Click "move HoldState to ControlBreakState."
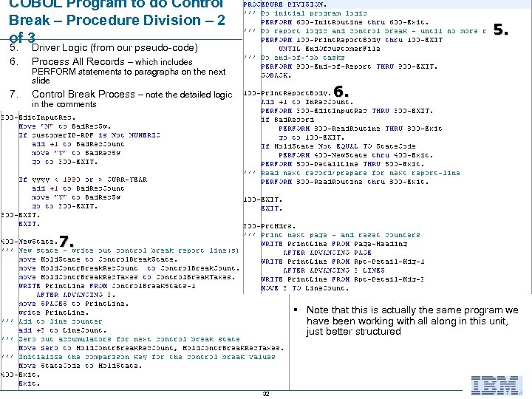Viewport: 532px width, 399px height. click(x=98, y=259)
